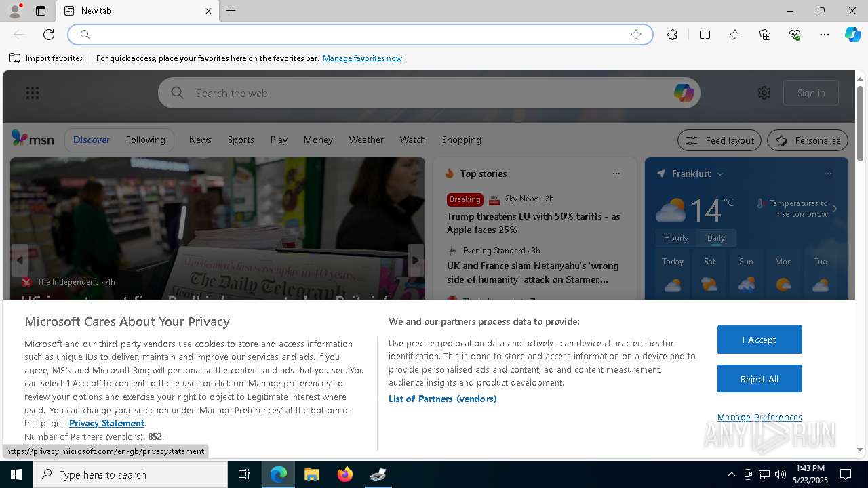Screen dimensions: 868x488
Task: Open weather card more options ellipsis
Action: click(x=828, y=174)
